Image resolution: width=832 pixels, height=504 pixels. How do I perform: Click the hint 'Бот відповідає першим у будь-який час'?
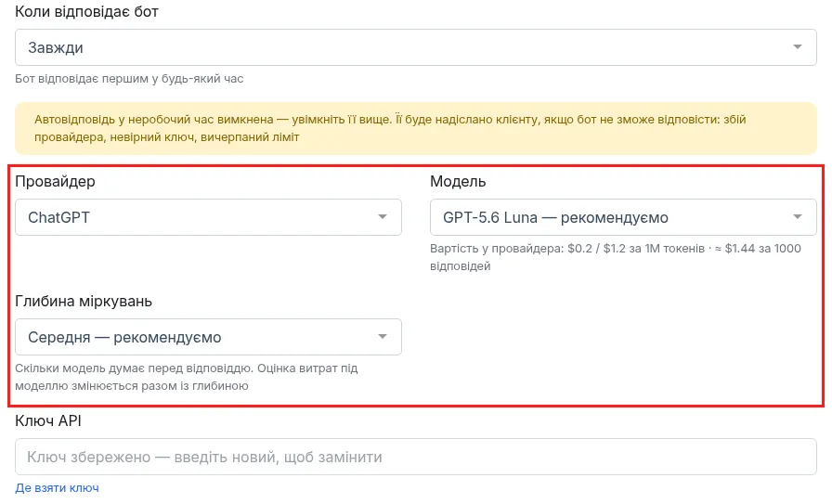129,79
